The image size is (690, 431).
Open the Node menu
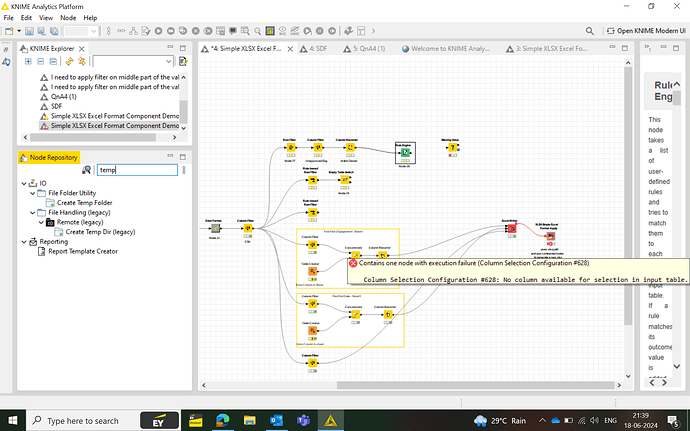click(68, 18)
